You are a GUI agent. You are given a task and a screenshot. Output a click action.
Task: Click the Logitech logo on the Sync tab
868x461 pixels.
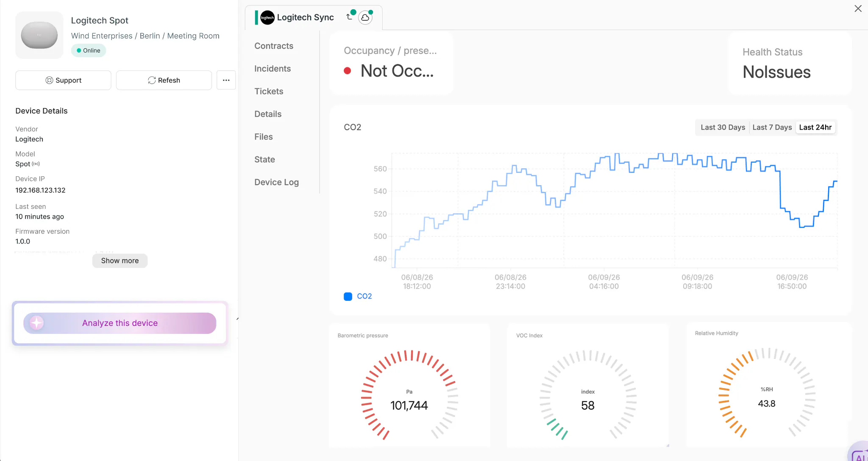[x=267, y=17]
